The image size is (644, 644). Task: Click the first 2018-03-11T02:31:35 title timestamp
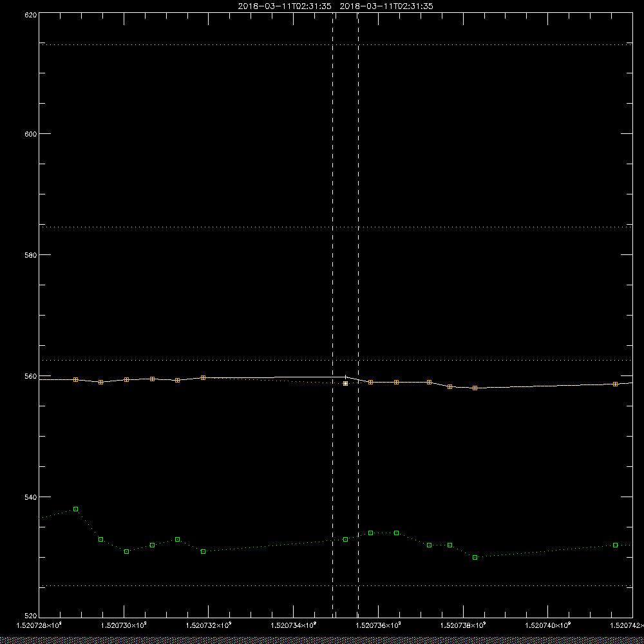coord(285,6)
